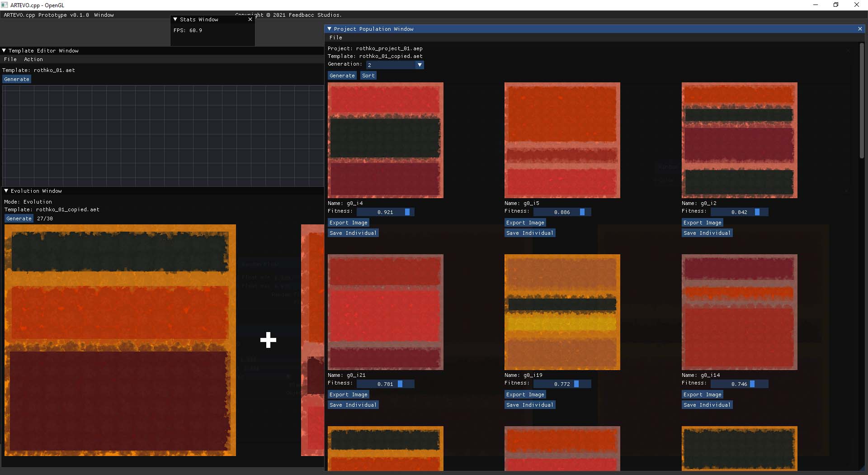Click Generate in Evolution Window

(x=19, y=218)
